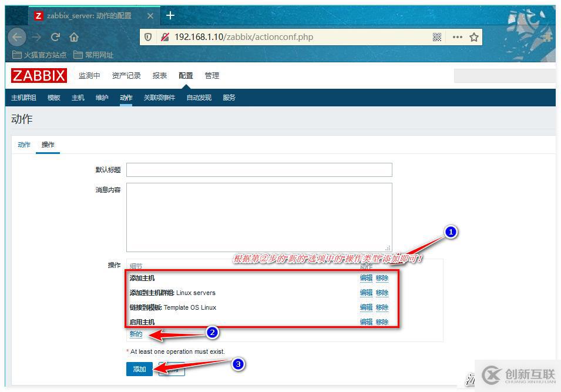The height and width of the screenshot is (392, 561).
Task: Open the 配置 top menu
Action: pyautogui.click(x=186, y=76)
